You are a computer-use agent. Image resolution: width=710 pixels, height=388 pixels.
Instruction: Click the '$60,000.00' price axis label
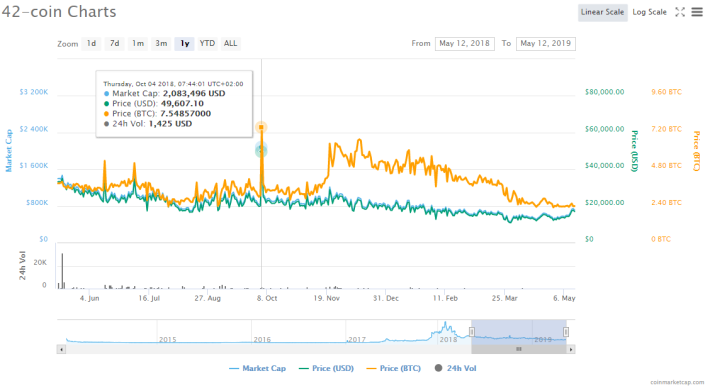[604, 129]
